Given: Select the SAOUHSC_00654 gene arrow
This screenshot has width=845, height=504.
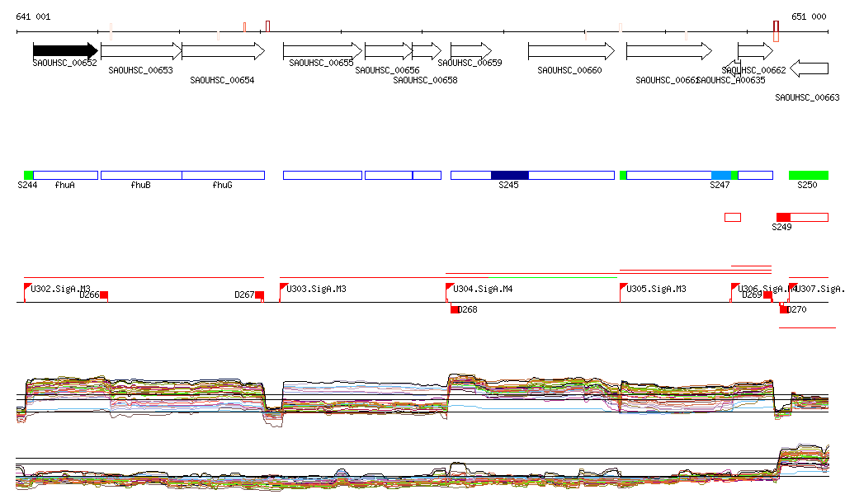Looking at the screenshot, I should tap(223, 51).
